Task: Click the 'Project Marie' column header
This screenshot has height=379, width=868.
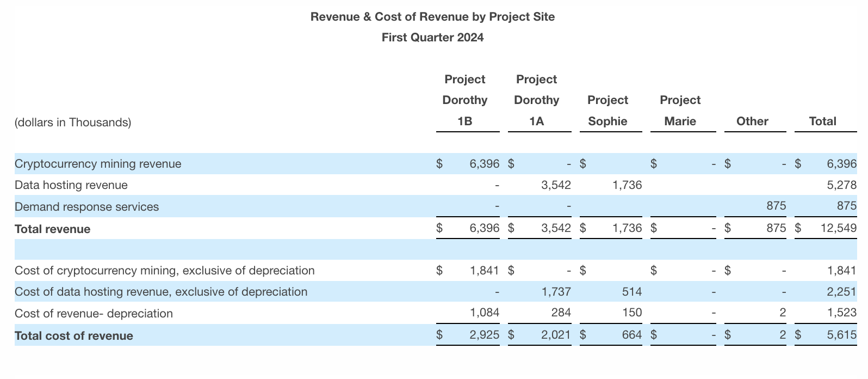Action: [x=680, y=111]
